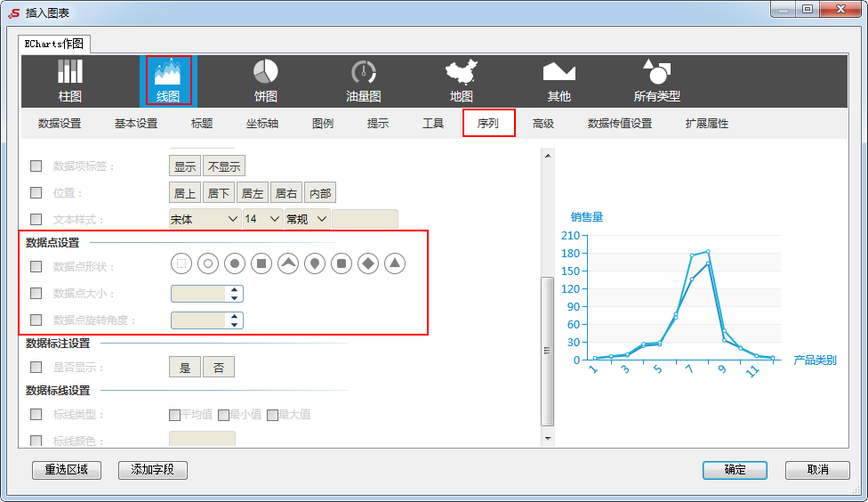Pick the pin marker point shape
This screenshot has height=502, width=868.
coord(315,263)
